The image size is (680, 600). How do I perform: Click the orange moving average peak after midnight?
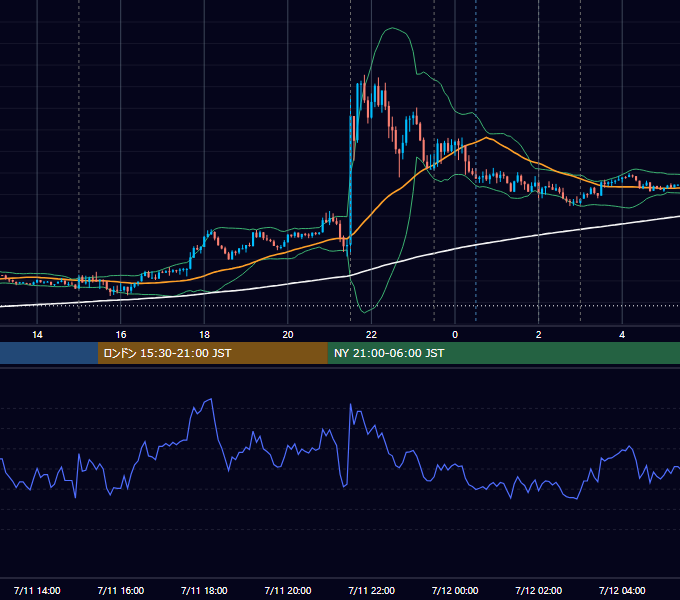click(487, 138)
